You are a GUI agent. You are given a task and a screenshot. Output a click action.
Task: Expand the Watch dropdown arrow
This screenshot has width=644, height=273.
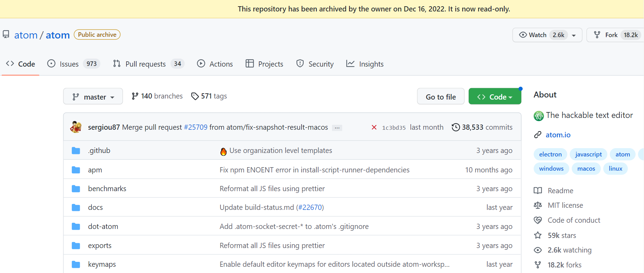click(574, 35)
